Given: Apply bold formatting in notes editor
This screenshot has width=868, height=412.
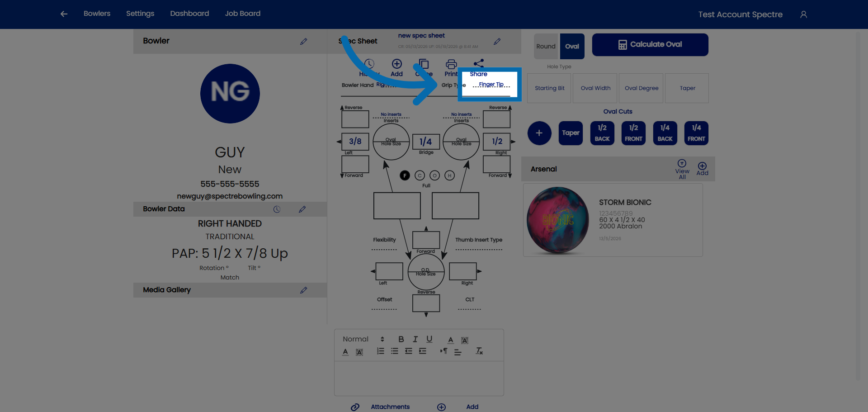Looking at the screenshot, I should (401, 339).
